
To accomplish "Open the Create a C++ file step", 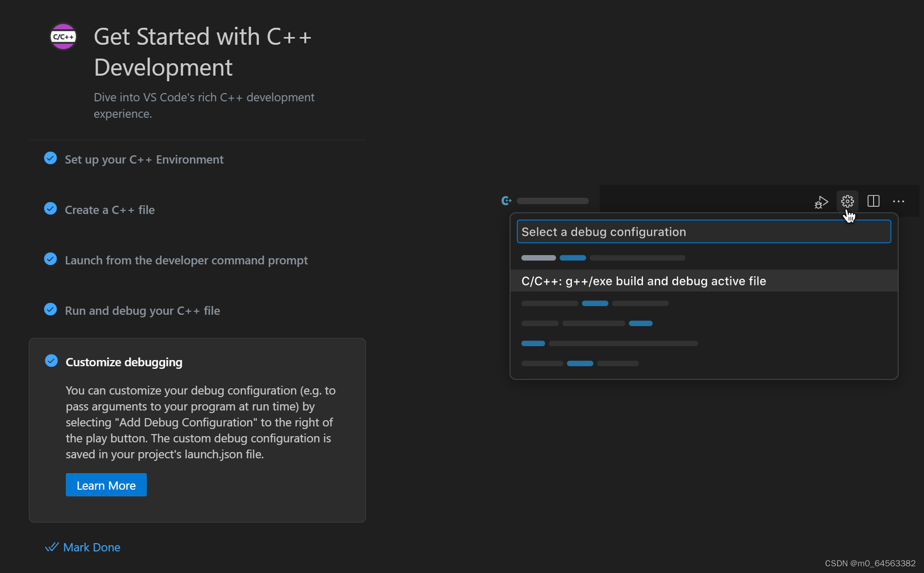I will point(110,210).
